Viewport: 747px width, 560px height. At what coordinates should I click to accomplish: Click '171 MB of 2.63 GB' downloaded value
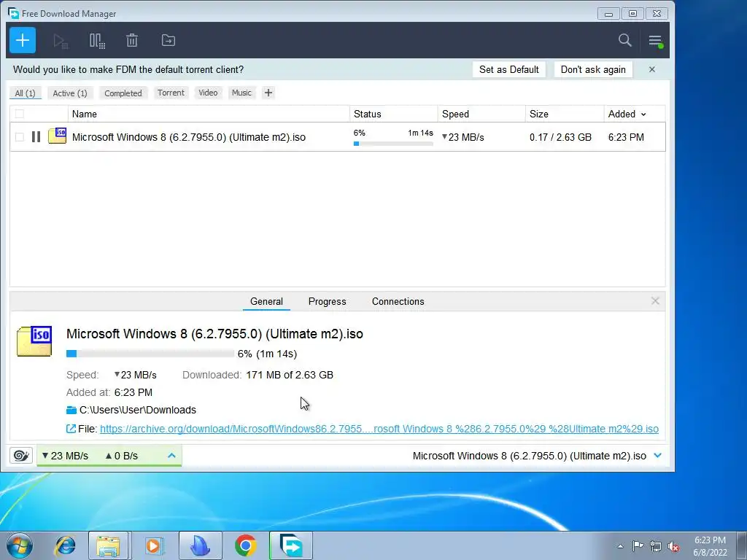click(x=290, y=375)
